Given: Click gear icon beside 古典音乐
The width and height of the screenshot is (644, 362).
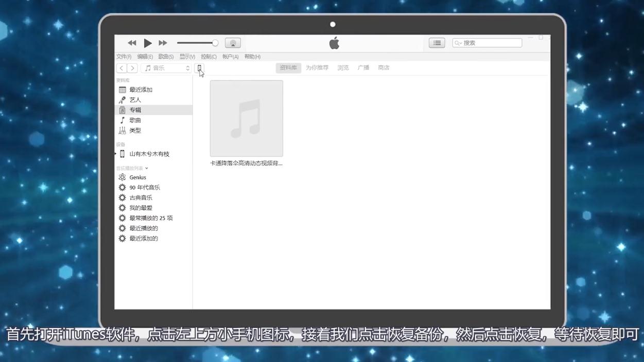Looking at the screenshot, I should pyautogui.click(x=122, y=197).
